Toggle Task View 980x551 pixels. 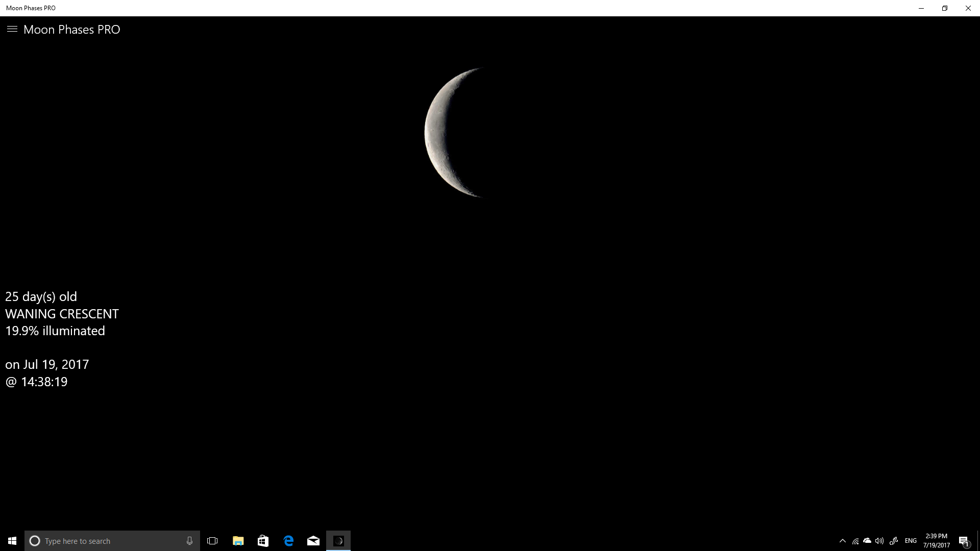212,540
